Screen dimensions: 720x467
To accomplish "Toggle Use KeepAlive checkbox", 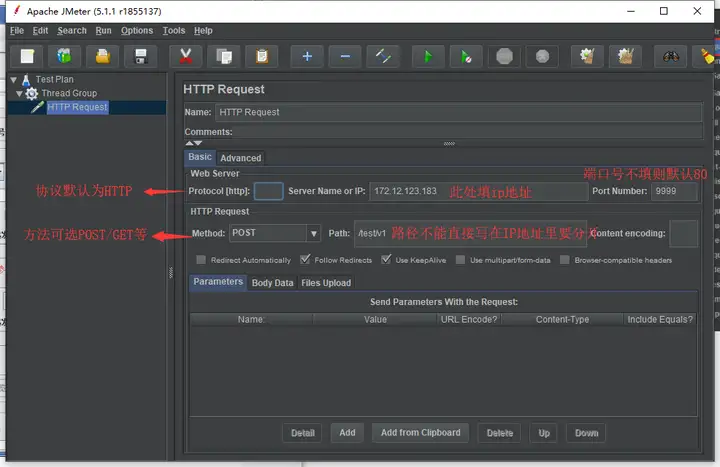I will 386,259.
